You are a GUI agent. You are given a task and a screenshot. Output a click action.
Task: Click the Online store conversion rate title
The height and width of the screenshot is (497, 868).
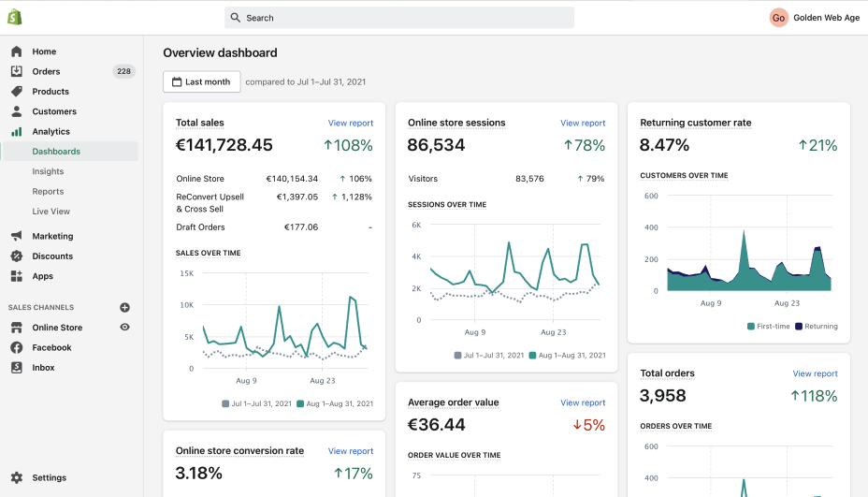tap(239, 450)
